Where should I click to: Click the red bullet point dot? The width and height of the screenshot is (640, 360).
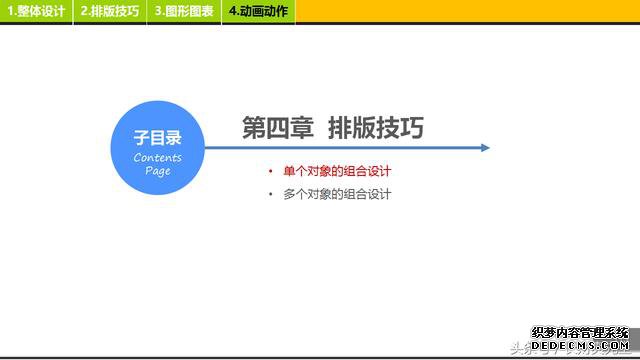click(x=270, y=171)
